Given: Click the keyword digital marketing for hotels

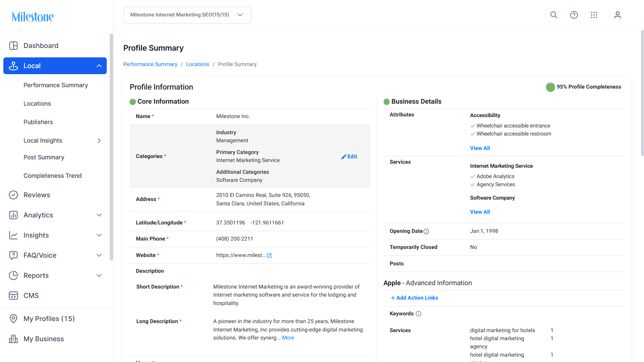Looking at the screenshot, I should point(503,330).
